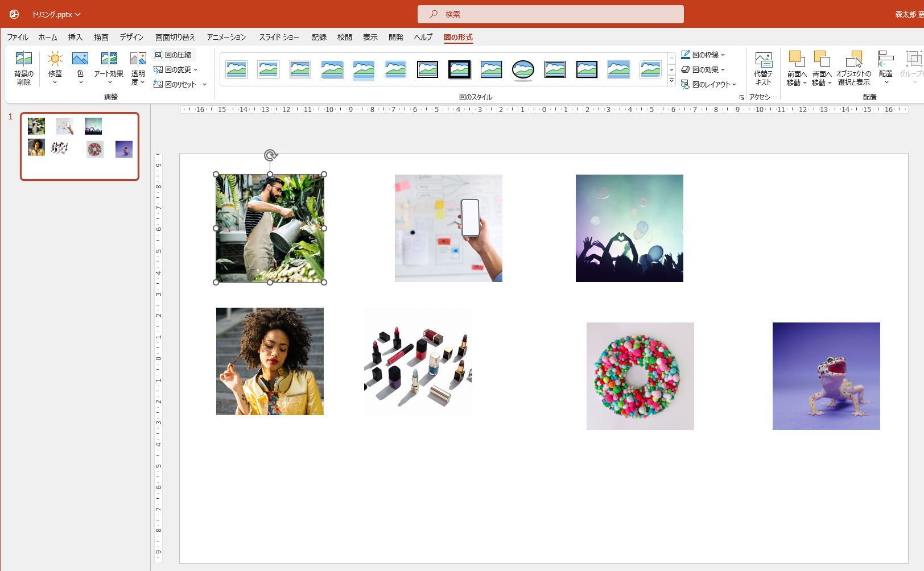Select the concert crowd picture

coord(629,228)
